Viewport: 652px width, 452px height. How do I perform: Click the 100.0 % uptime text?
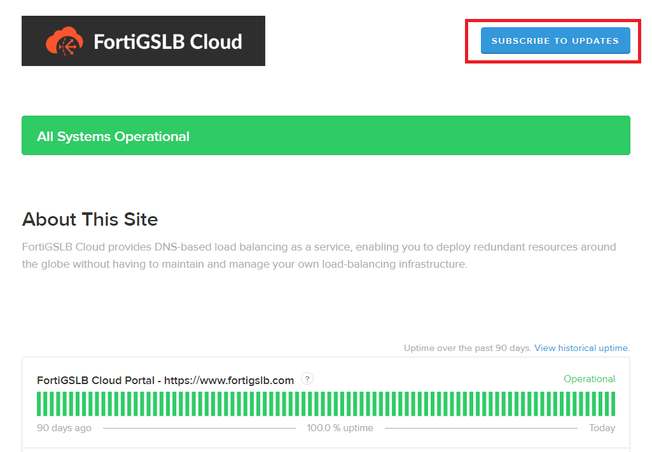tap(340, 428)
